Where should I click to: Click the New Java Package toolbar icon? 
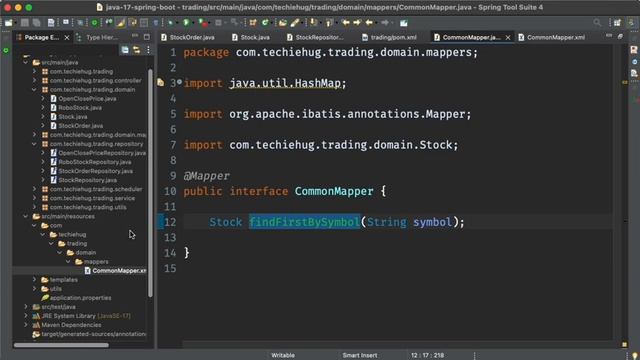coord(253,23)
